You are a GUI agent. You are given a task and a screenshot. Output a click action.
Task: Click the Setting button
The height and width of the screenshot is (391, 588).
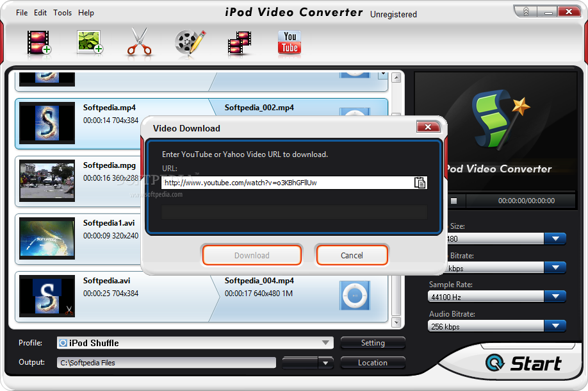click(x=373, y=342)
